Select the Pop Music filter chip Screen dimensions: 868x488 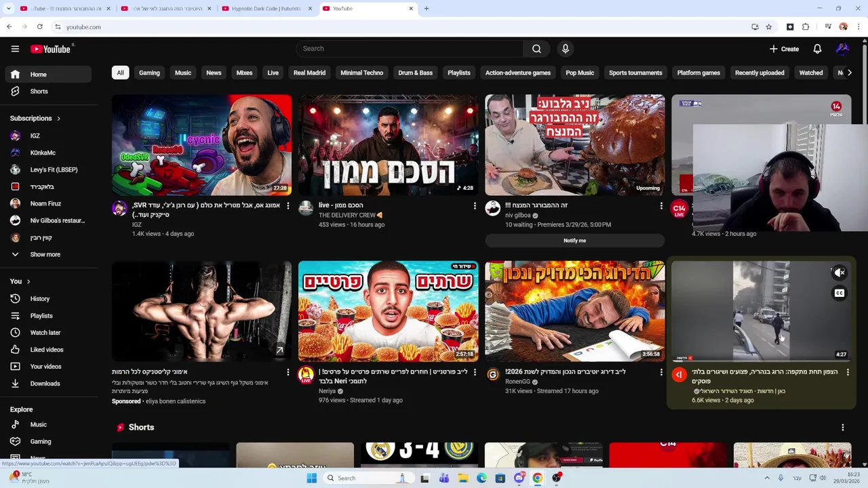[580, 73]
